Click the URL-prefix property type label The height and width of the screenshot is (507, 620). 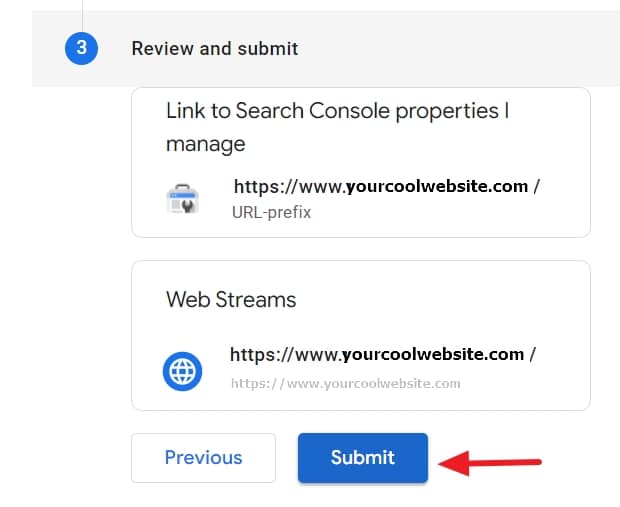272,212
